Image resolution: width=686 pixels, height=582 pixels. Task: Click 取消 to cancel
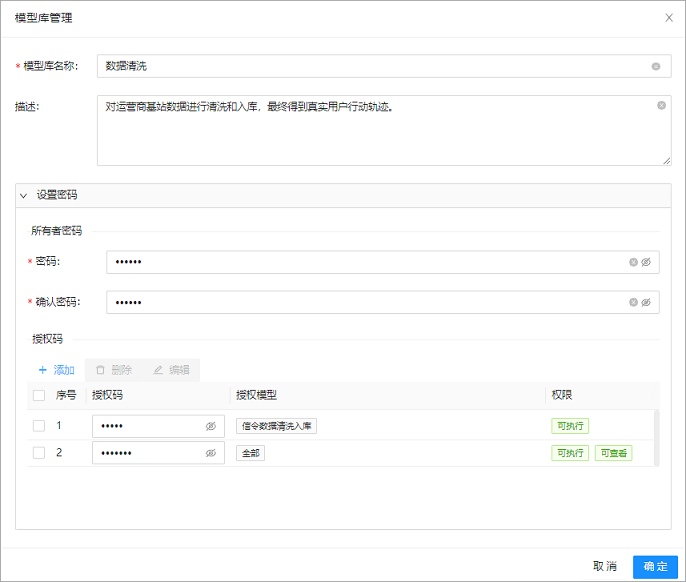click(605, 567)
